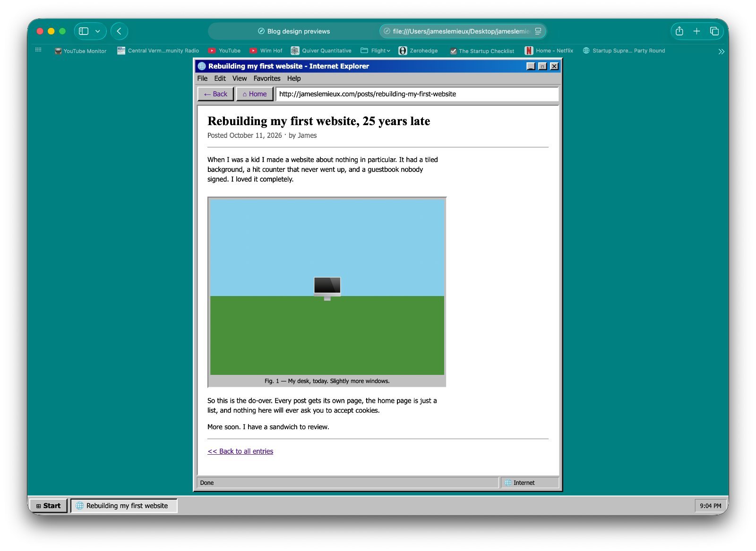
Task: Select the Rebuilding my first website taskbar item
Action: click(x=124, y=506)
